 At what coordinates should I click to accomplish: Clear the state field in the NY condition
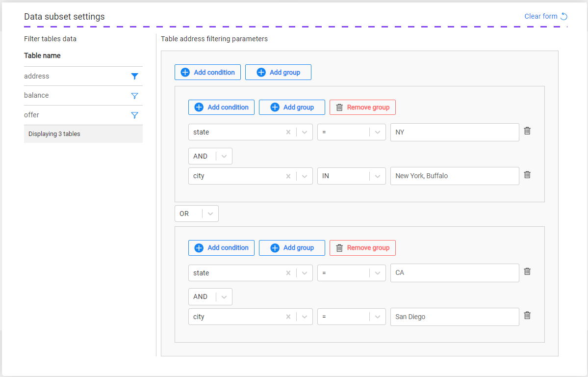pos(288,132)
